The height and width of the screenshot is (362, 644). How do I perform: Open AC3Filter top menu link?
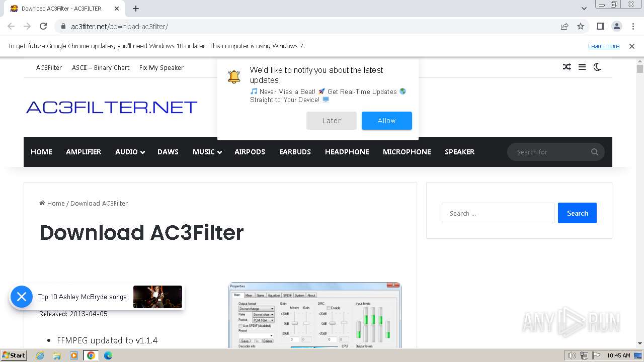pos(49,68)
